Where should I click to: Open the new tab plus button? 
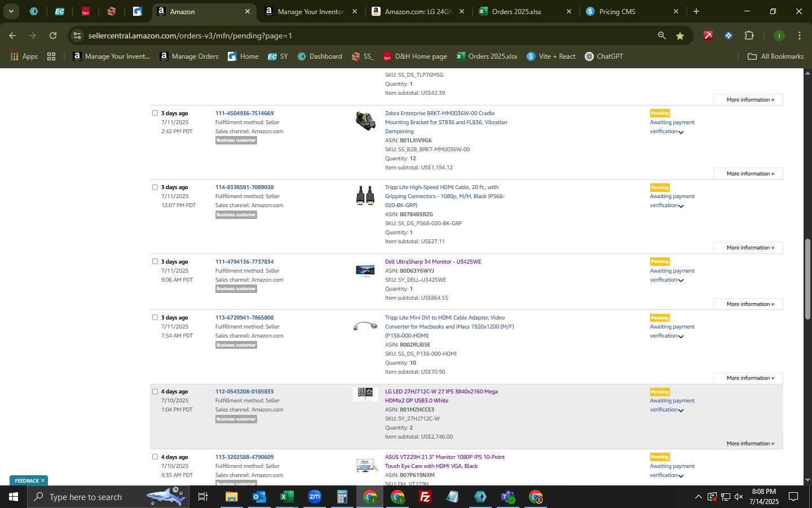tap(696, 11)
